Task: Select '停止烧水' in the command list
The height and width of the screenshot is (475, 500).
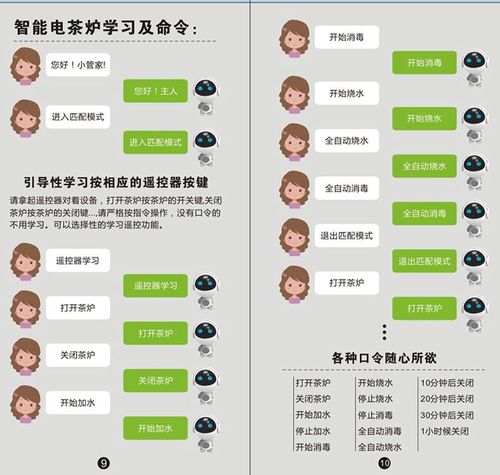Action: 375,399
